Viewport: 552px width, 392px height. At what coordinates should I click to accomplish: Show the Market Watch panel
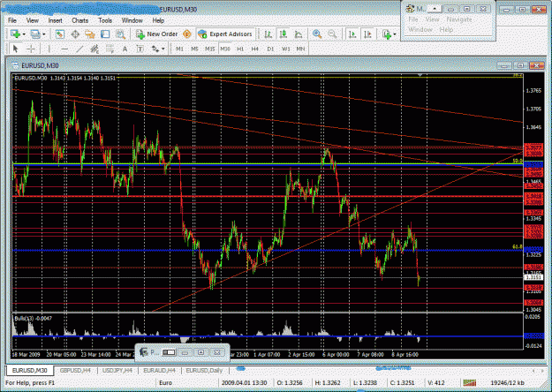click(60, 34)
